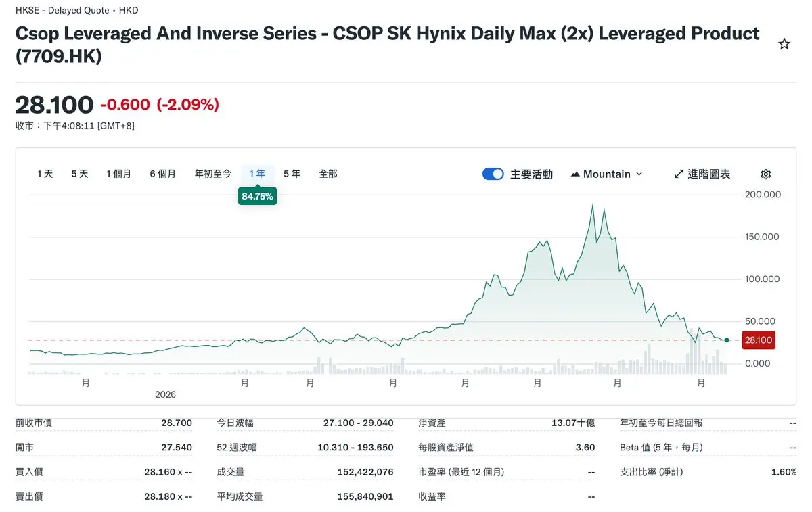Select the 年初至今 time range
The width and height of the screenshot is (812, 512).
pyautogui.click(x=213, y=174)
